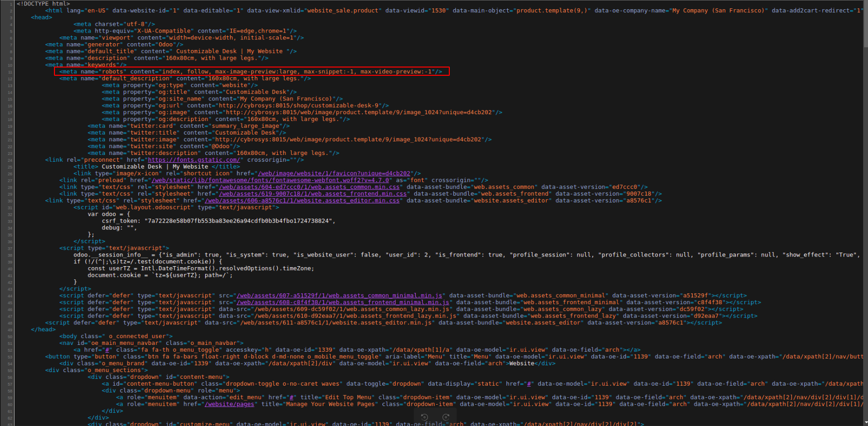This screenshot has height=426, width=868.
Task: Click the rotate clockwise icon
Action: coord(446,417)
